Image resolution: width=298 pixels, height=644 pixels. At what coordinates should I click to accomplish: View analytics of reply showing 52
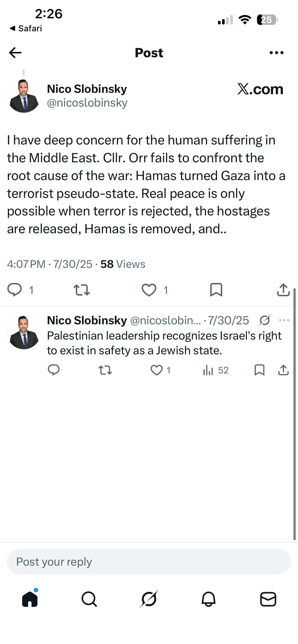216,370
